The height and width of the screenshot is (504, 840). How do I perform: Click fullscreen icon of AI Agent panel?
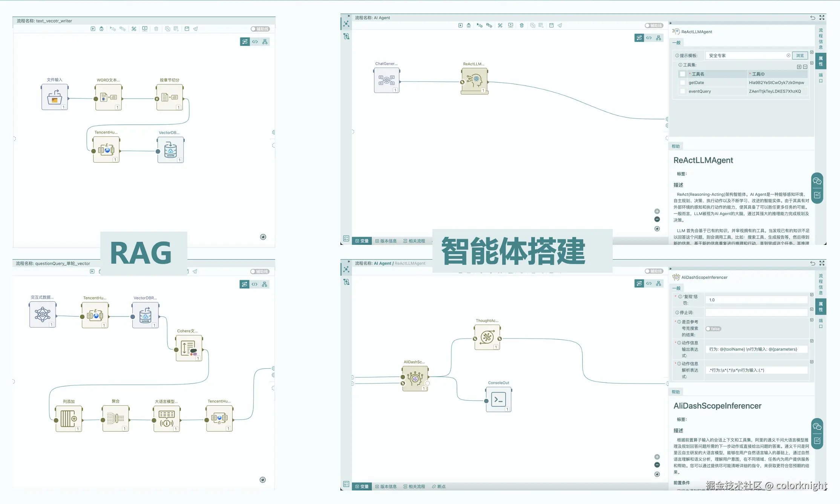click(x=822, y=18)
